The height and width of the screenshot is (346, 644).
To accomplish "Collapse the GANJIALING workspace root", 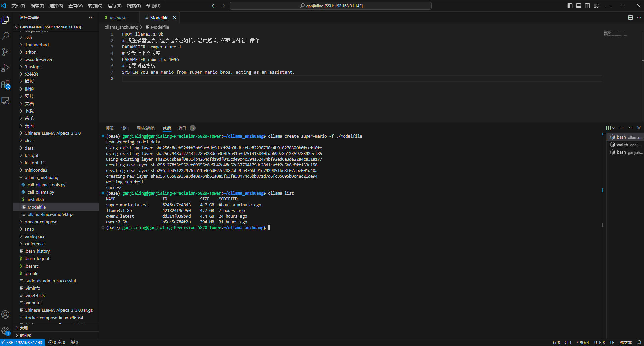I will 56,27.
